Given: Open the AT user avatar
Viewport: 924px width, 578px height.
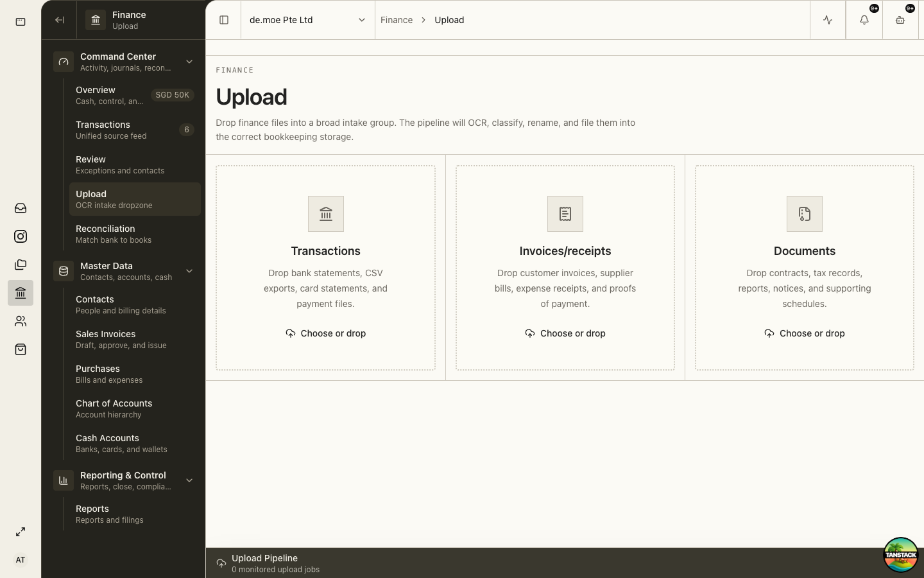Looking at the screenshot, I should click(x=21, y=560).
